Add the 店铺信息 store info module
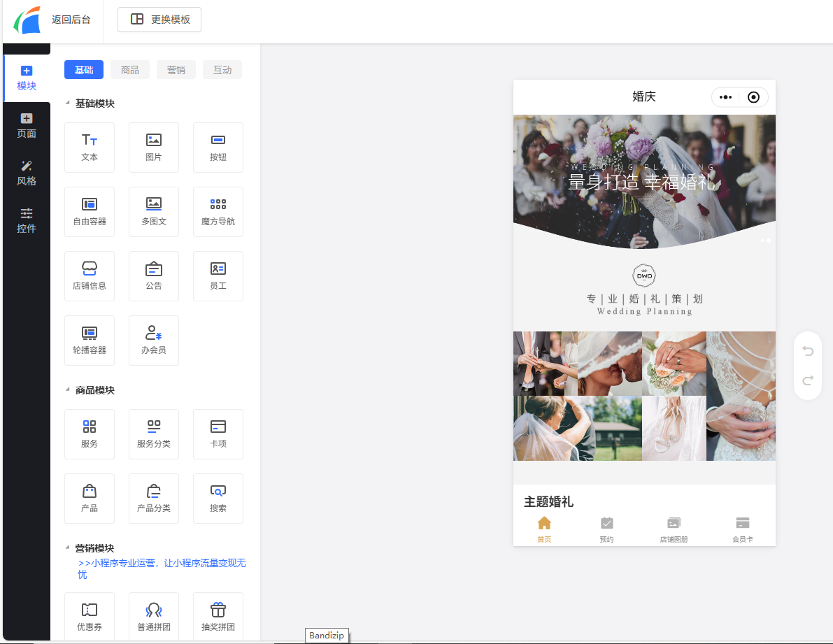The width and height of the screenshot is (833, 644). (90, 276)
